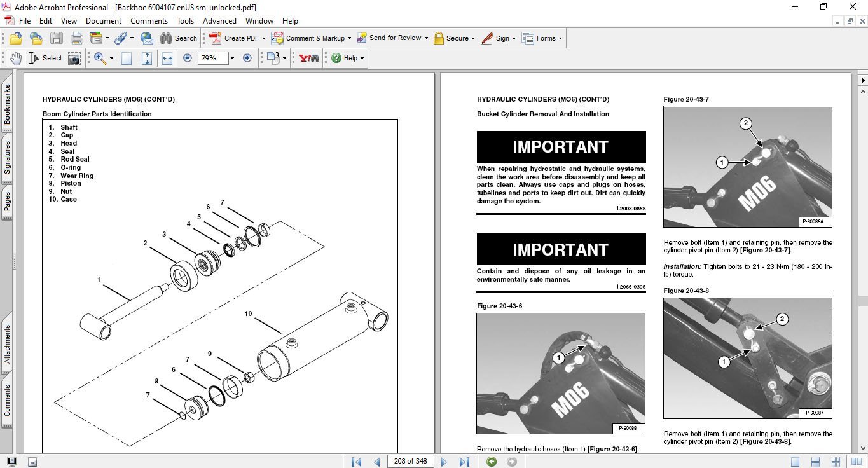Screen dimensions: 868x468
Task: Select the Hand tool
Action: 15,58
